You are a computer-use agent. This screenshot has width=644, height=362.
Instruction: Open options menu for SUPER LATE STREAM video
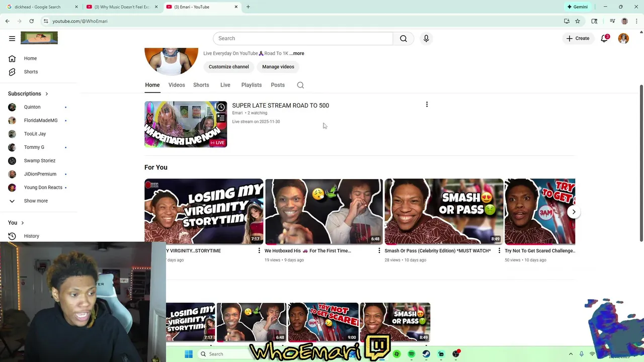[x=427, y=105]
